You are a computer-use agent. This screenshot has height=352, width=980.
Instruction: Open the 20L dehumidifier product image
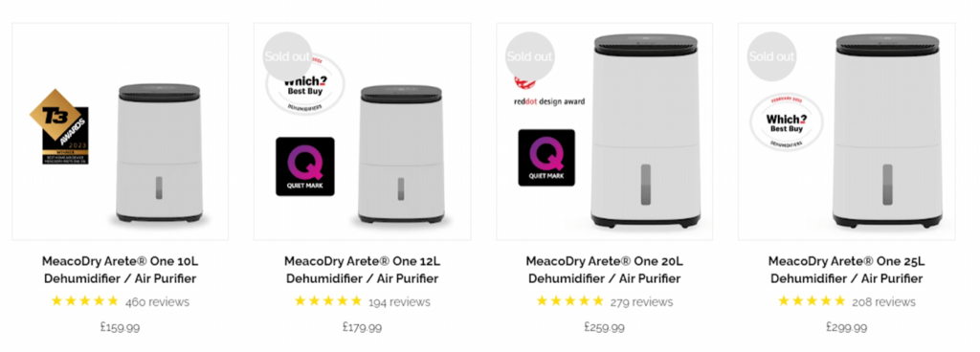click(x=646, y=131)
